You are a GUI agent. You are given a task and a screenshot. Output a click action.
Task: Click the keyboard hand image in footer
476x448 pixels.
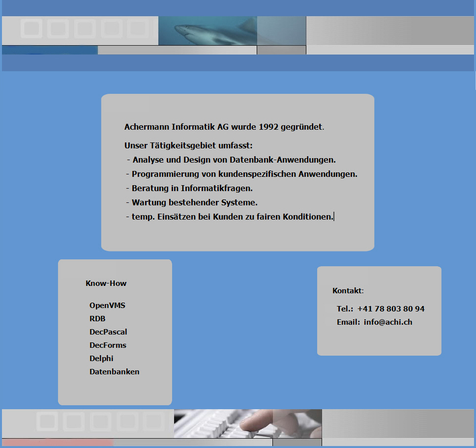[x=247, y=423]
